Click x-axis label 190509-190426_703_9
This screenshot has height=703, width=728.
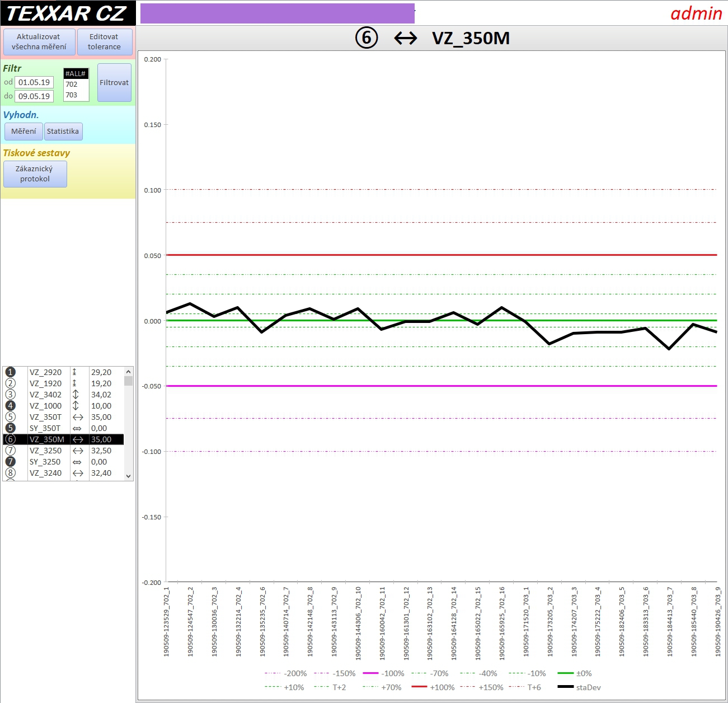pos(718,621)
